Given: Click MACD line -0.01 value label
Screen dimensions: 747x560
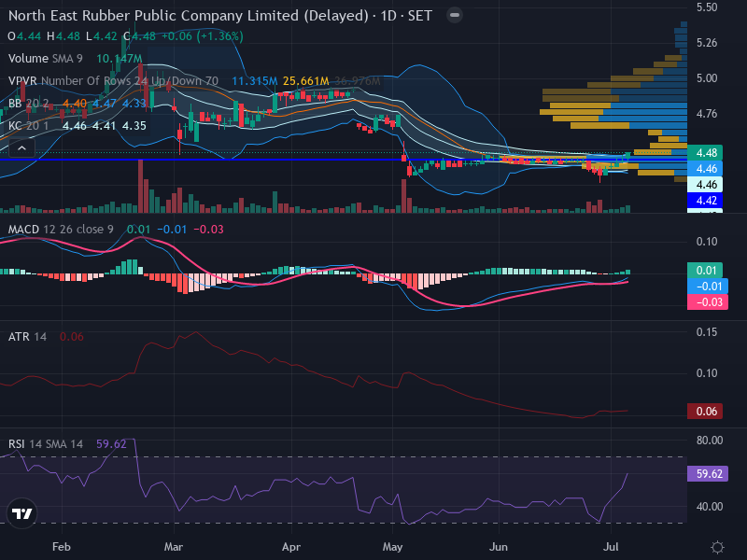Looking at the screenshot, I should point(708,287).
